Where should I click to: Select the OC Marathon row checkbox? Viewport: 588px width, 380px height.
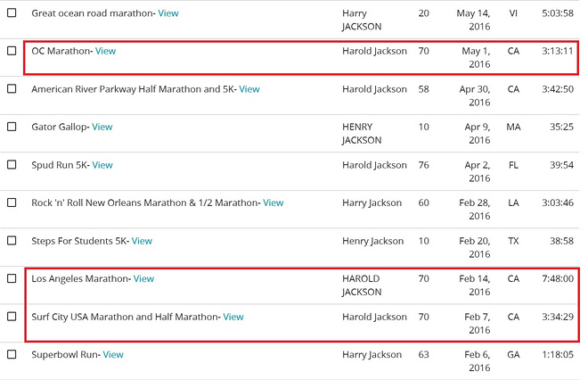point(12,51)
